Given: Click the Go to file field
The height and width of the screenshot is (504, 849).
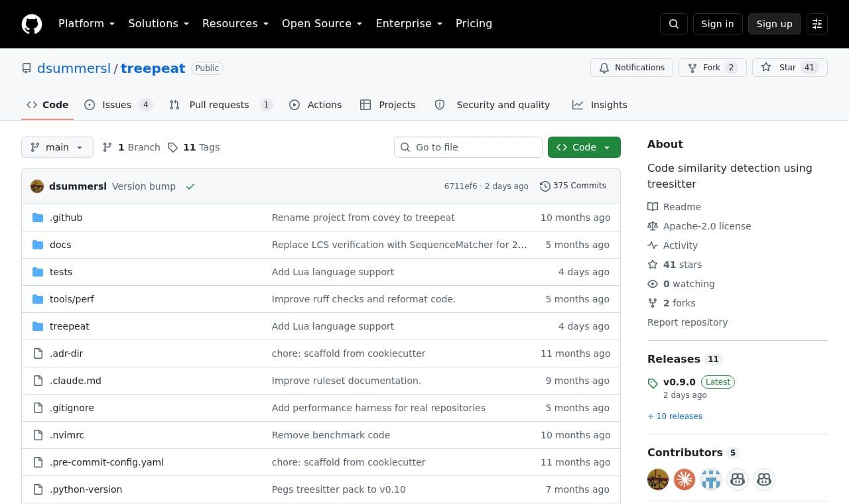Looking at the screenshot, I should pos(468,147).
